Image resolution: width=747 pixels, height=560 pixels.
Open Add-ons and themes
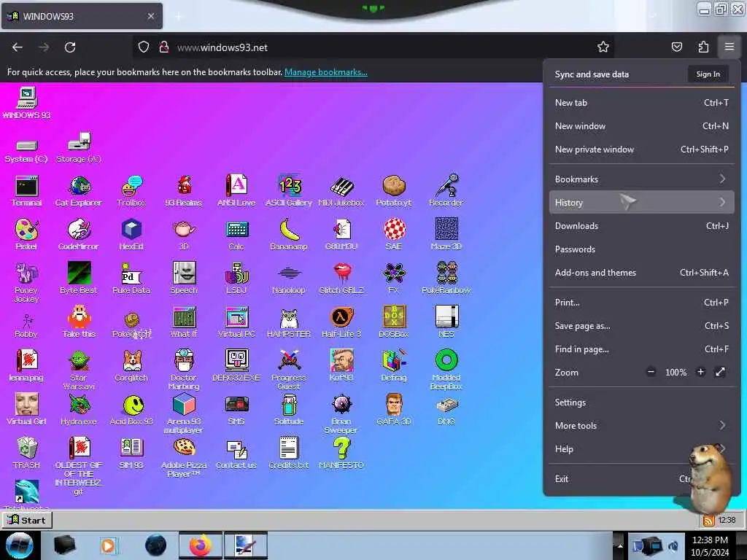pyautogui.click(x=641, y=273)
